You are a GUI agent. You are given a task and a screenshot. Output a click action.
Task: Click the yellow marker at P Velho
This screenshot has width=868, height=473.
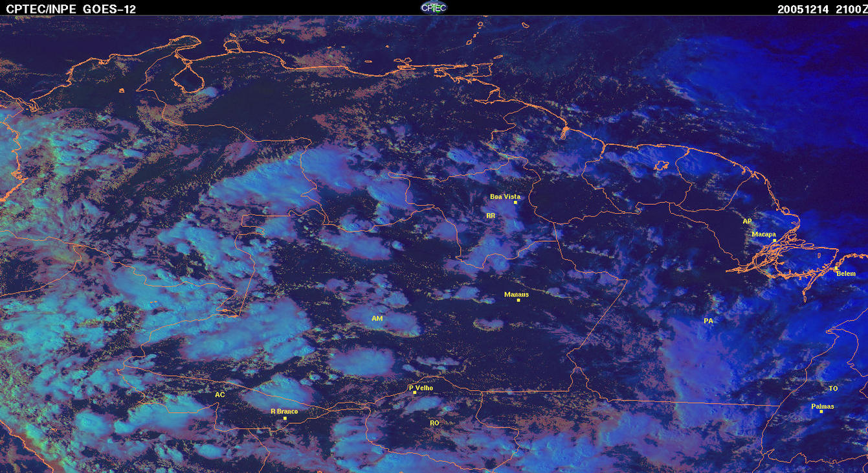point(414,393)
